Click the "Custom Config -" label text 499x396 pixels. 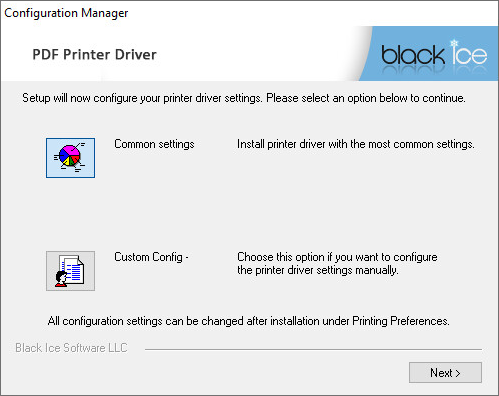coord(151,257)
